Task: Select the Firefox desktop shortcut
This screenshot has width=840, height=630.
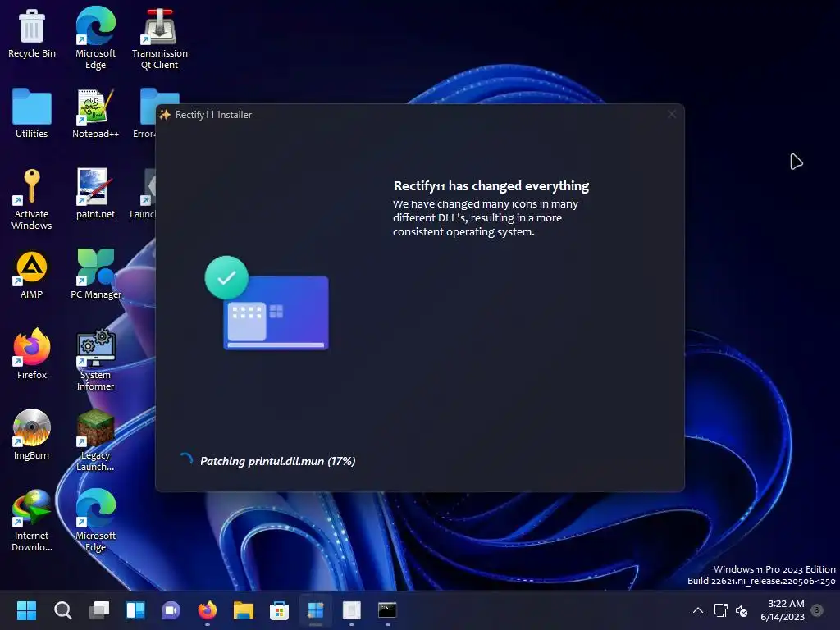Action: (x=32, y=354)
